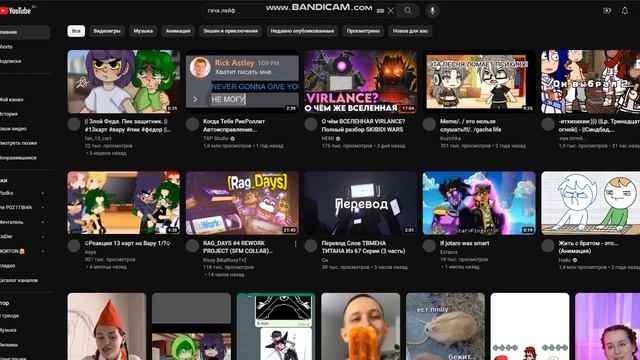
Task: Open the 'If jotaro was smart' video title
Action: tap(464, 243)
